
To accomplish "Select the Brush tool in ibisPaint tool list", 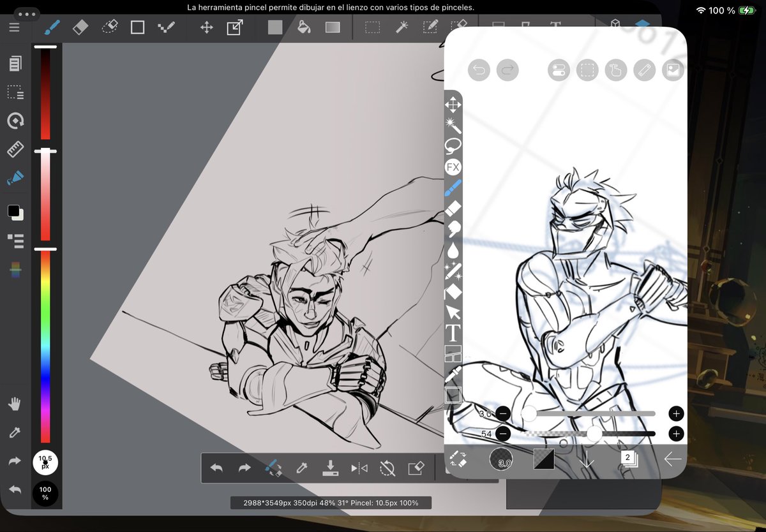I will click(453, 188).
